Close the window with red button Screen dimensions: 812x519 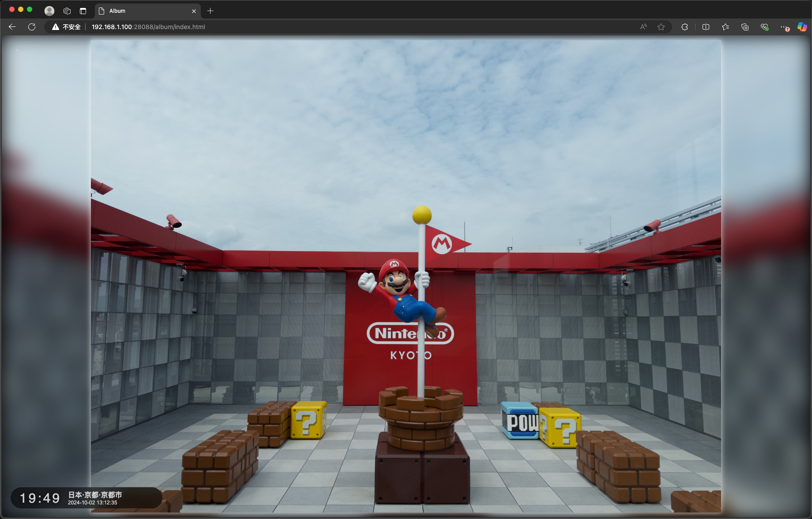tap(12, 9)
